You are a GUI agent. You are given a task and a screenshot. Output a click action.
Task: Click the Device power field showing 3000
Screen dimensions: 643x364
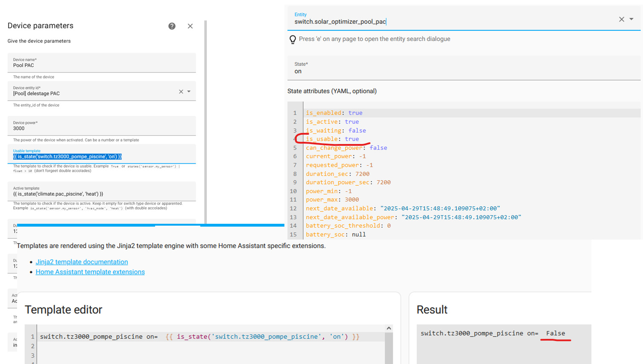pos(101,128)
